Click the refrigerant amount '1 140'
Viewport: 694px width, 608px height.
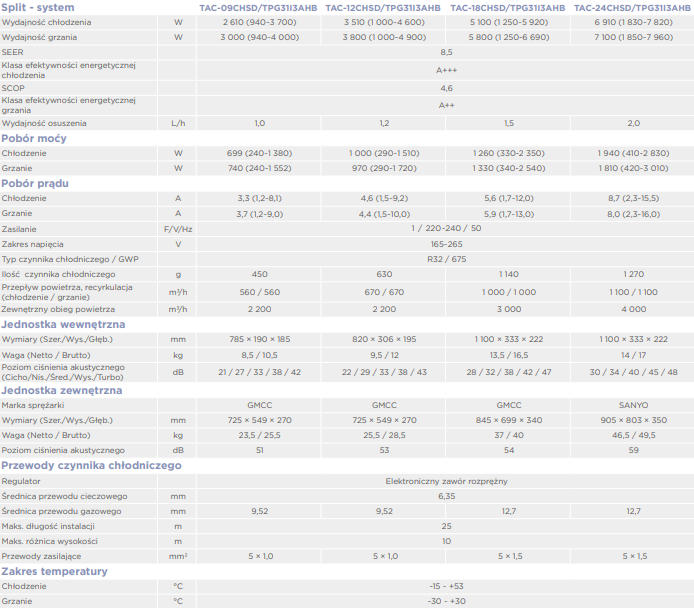tap(509, 274)
